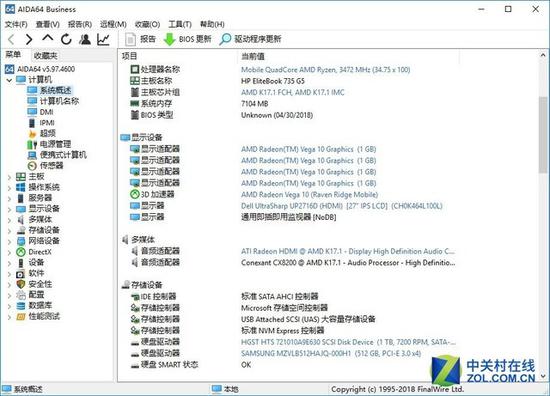Viewport: 550px width, 396px height.
Task: Collapse the 计算机 tree node
Action: (x=9, y=80)
